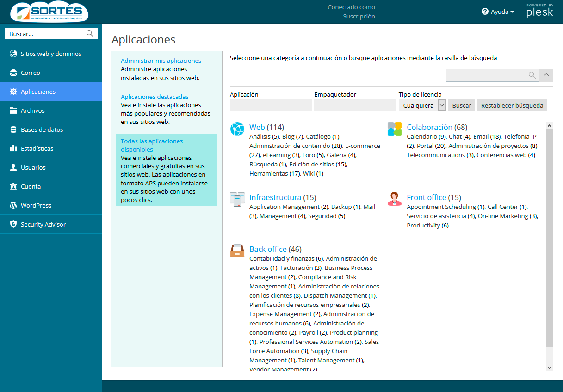Open the Correo section
Image resolution: width=563 pixels, height=392 pixels.
click(51, 73)
